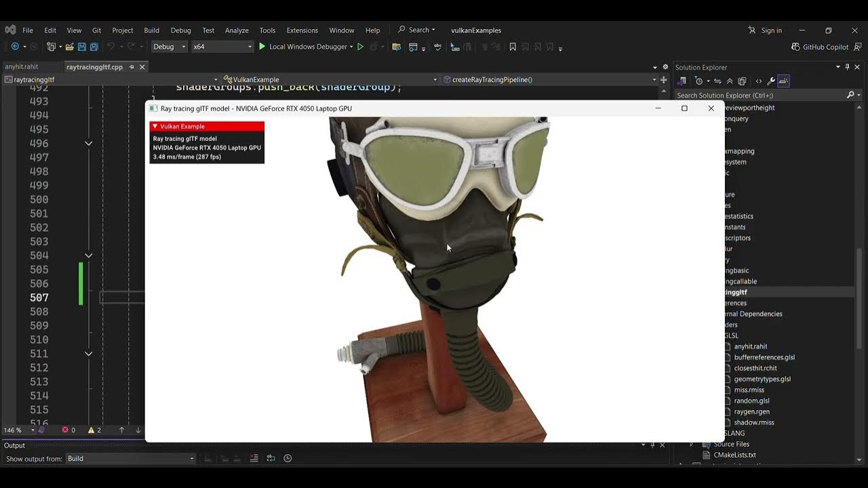The width and height of the screenshot is (868, 488).
Task: Click the 2 warnings indicator in the status bar
Action: click(94, 430)
